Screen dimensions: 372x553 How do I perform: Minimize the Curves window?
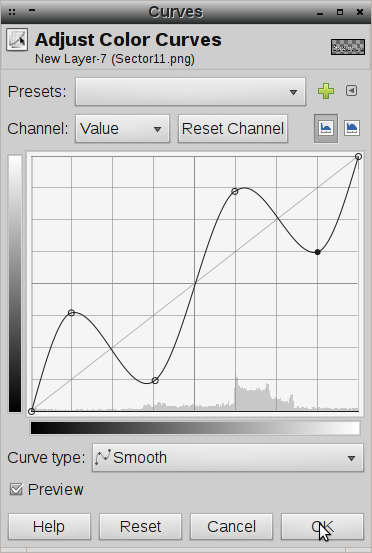click(x=320, y=13)
